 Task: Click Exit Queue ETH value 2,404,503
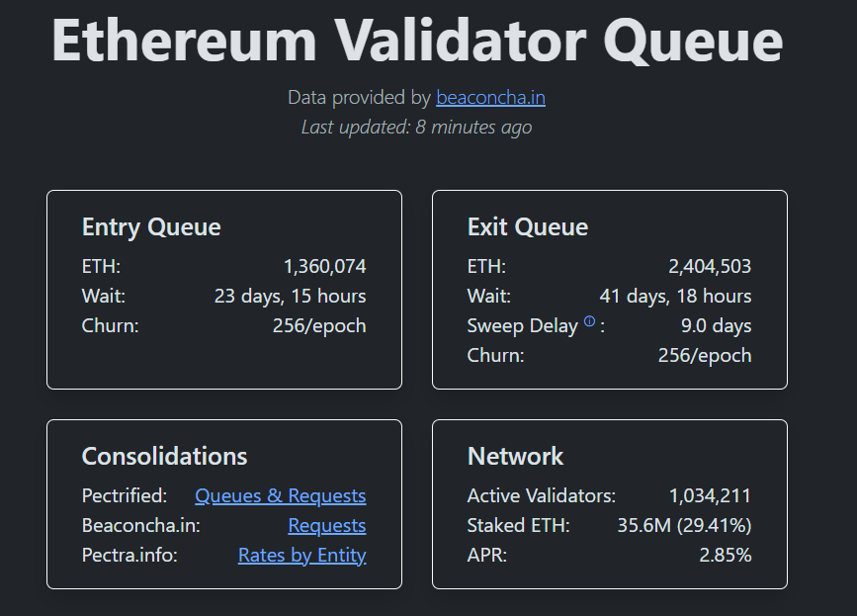point(710,267)
